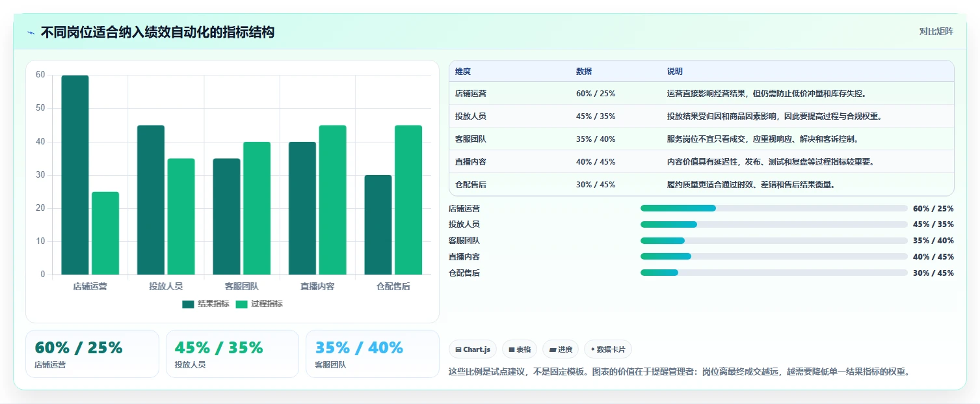Select the 数据卡片 tag chip
This screenshot has width=980, height=404.
point(608,349)
